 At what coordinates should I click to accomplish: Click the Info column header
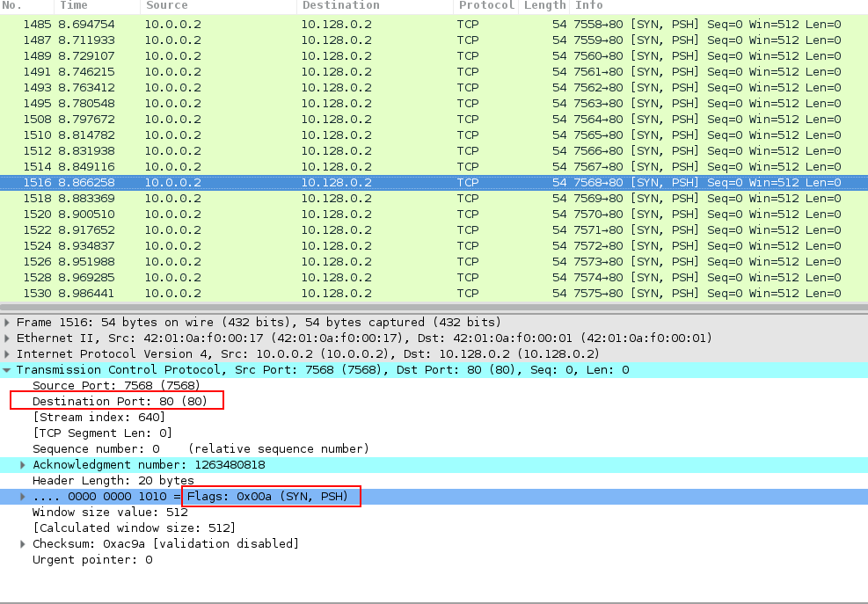coord(718,5)
